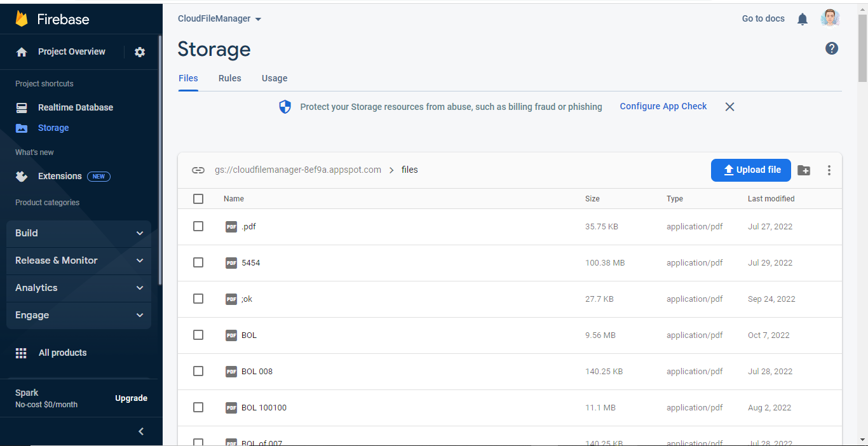This screenshot has height=446, width=868.
Task: Open project settings gear
Action: coord(140,51)
